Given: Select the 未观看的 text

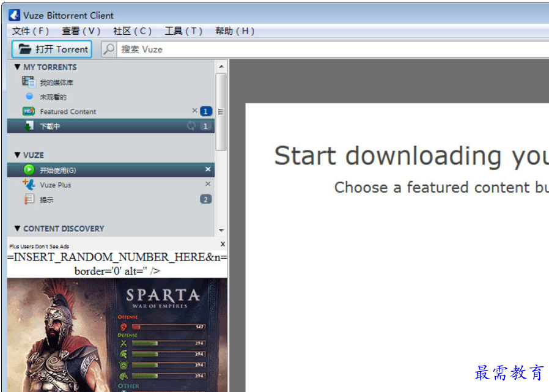Looking at the screenshot, I should tap(53, 97).
